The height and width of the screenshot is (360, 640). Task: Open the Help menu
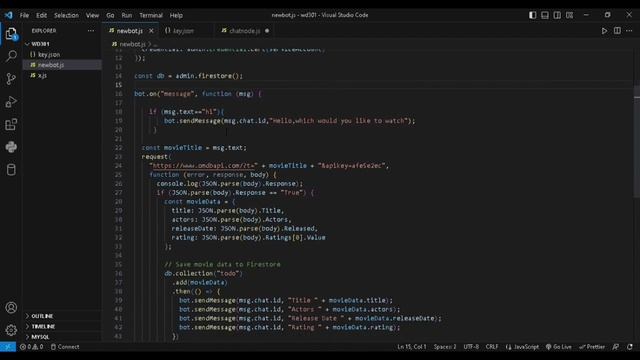[176, 15]
